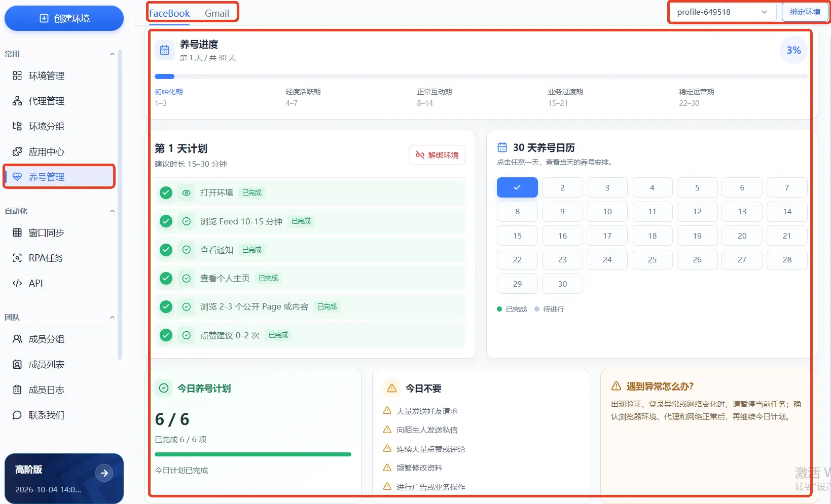831x504 pixels.
Task: Collapse the 团队 sidebar section
Action: [x=112, y=318]
